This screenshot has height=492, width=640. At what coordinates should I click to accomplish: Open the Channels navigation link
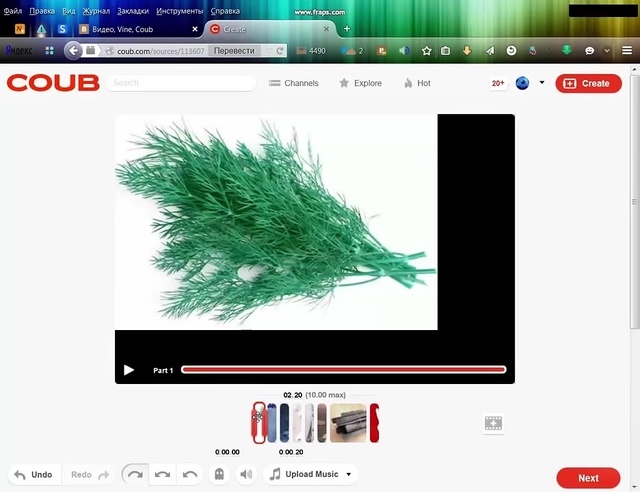click(294, 83)
